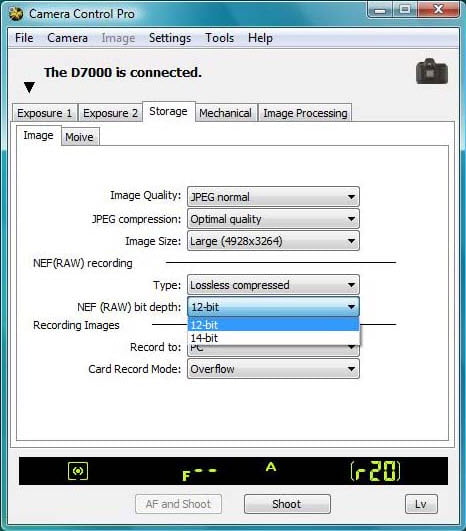466x531 pixels.
Task: Open the Record to dropdown arrow
Action: [x=352, y=347]
